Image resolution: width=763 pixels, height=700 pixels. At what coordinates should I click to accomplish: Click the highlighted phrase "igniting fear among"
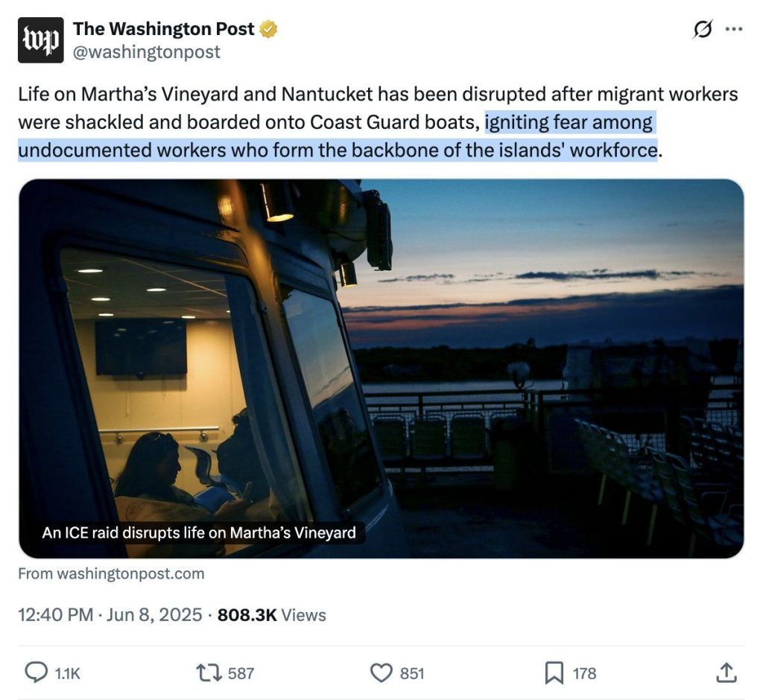[569, 122]
